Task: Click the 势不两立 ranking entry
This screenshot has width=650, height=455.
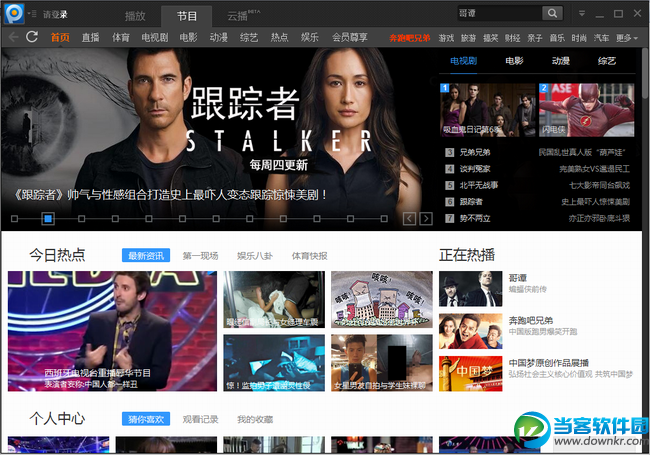Action: coord(475,218)
